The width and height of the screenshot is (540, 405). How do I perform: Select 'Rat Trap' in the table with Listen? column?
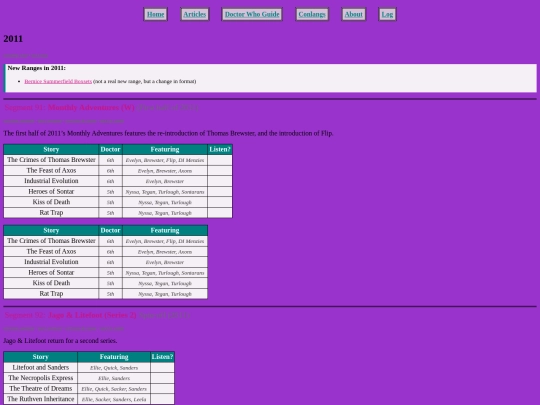[x=51, y=212]
